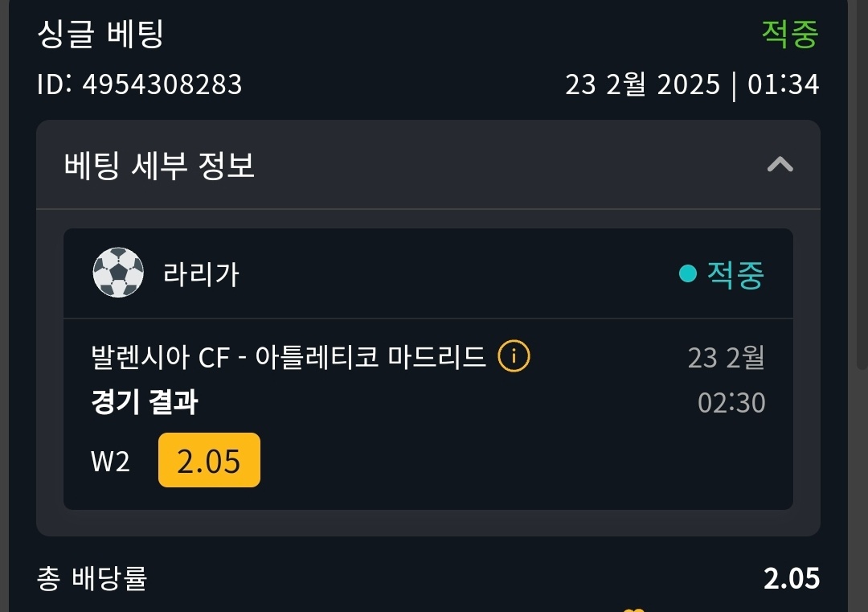Click the W2 selection label
Screen dimensions: 868x612
click(x=111, y=462)
